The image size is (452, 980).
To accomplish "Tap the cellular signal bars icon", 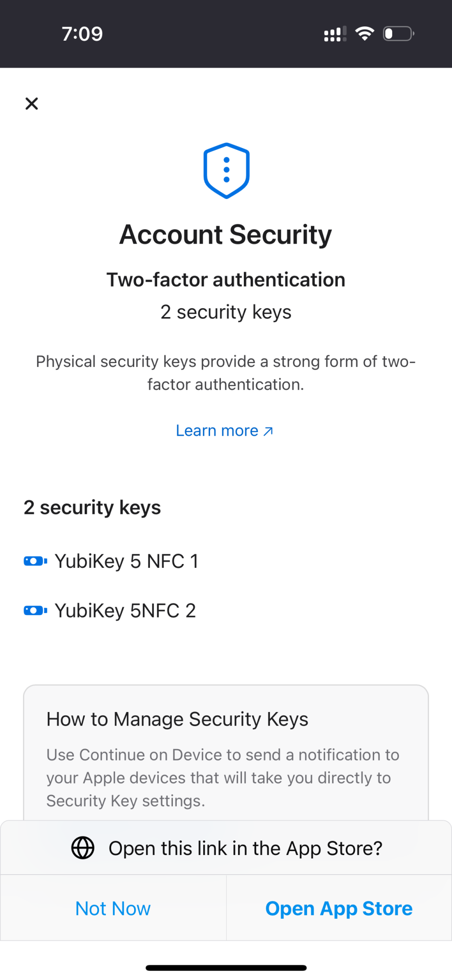I will 335,34.
